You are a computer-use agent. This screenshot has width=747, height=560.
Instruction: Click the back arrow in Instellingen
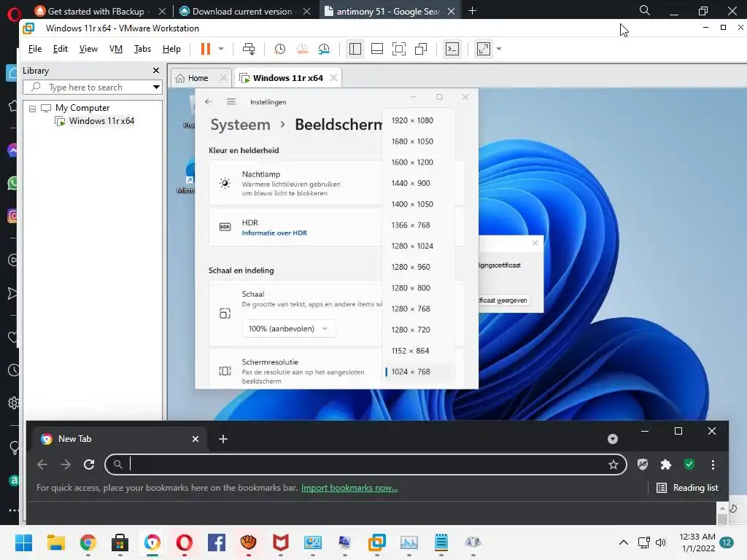click(x=208, y=101)
